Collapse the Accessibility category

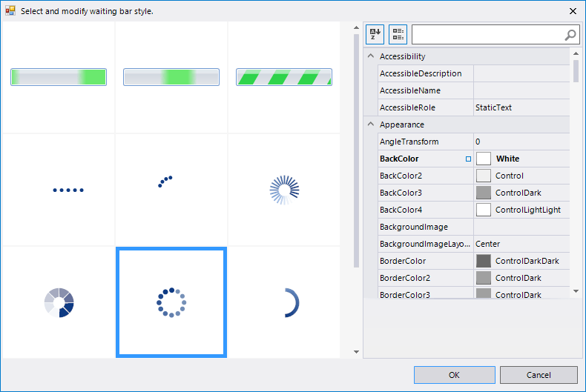pos(371,56)
